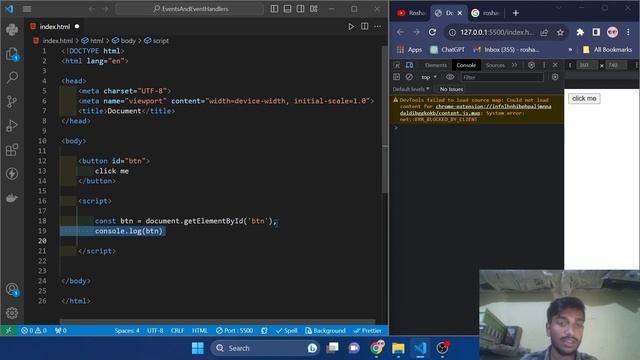
Task: Click html in the breadcrumb
Action: tap(96, 41)
